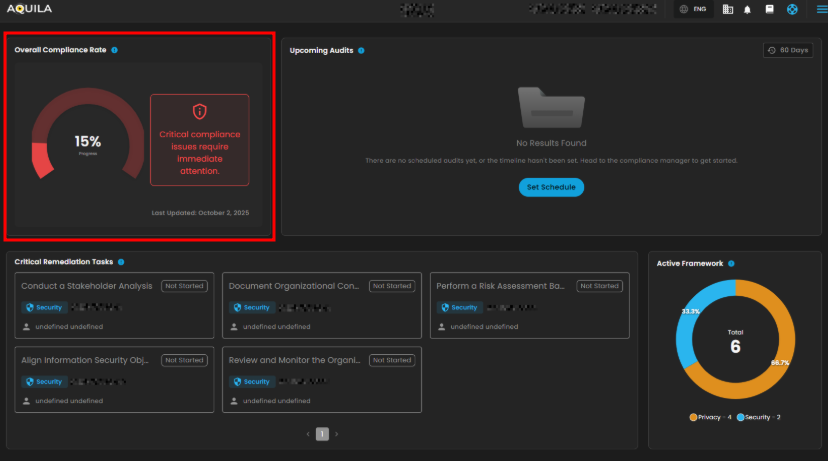Viewport: 828px width, 461px height.
Task: Open the Conduct a Stakeholder Analysis task
Action: coord(87,286)
